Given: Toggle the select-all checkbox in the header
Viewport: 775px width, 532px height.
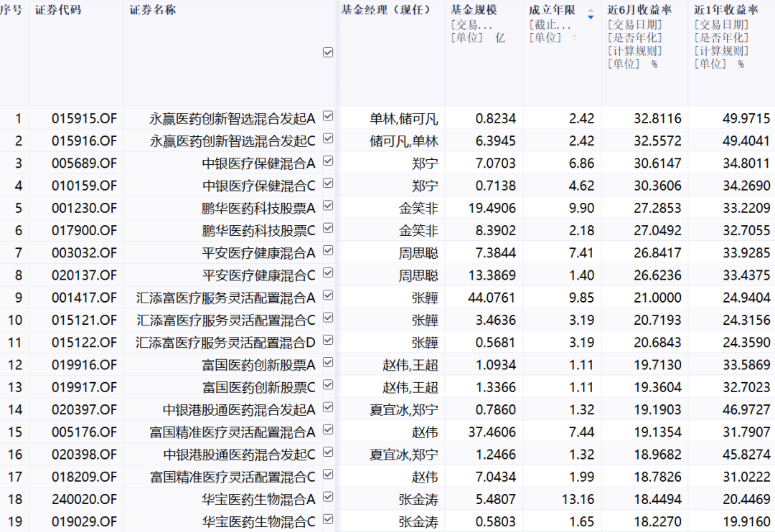Looking at the screenshot, I should point(328,52).
